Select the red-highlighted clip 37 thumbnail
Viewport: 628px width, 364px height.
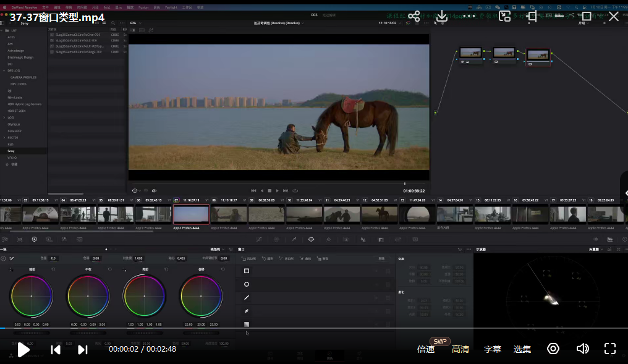pos(191,214)
